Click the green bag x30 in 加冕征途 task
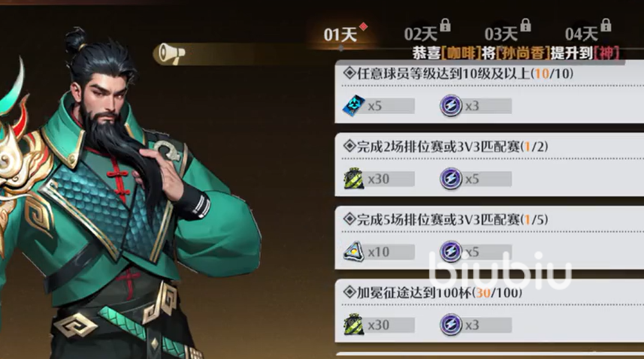Image resolution: width=644 pixels, height=359 pixels. (354, 325)
